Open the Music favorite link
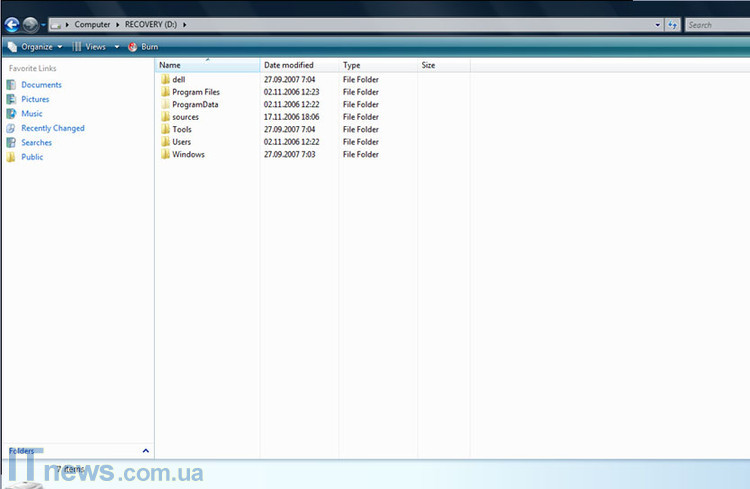The height and width of the screenshot is (489, 750). point(32,114)
